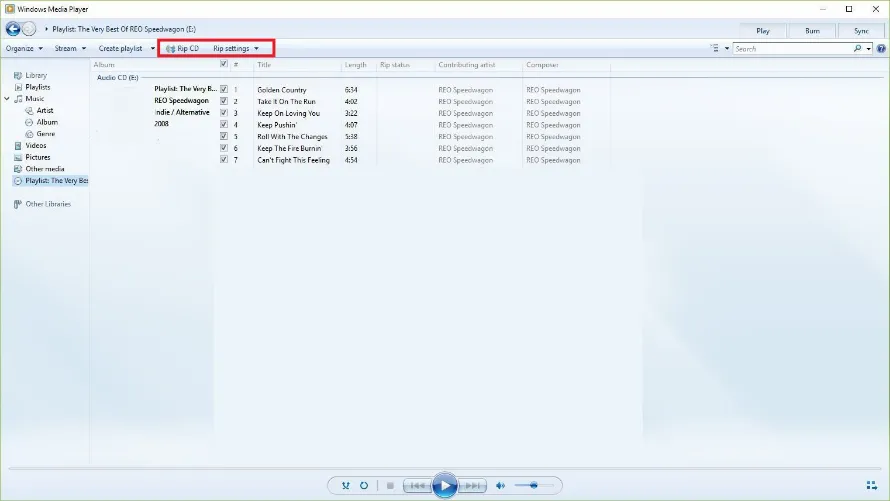Collapse the Music tree node
Image resolution: width=890 pixels, height=501 pixels.
coord(7,99)
